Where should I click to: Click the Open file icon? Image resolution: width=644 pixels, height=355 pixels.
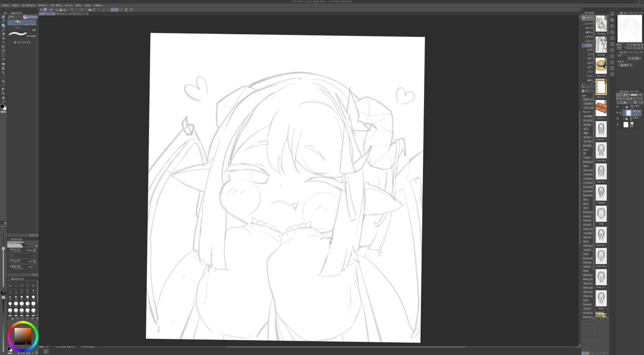[61, 10]
